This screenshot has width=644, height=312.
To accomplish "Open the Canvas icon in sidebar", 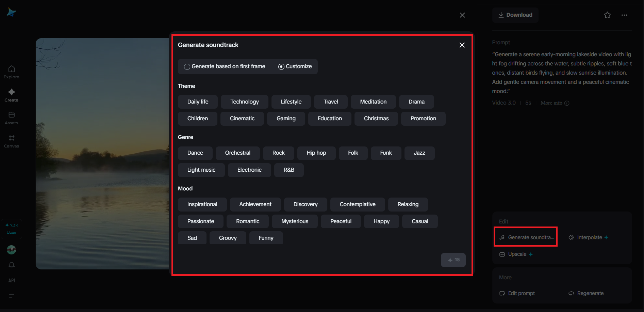I will 12,138.
